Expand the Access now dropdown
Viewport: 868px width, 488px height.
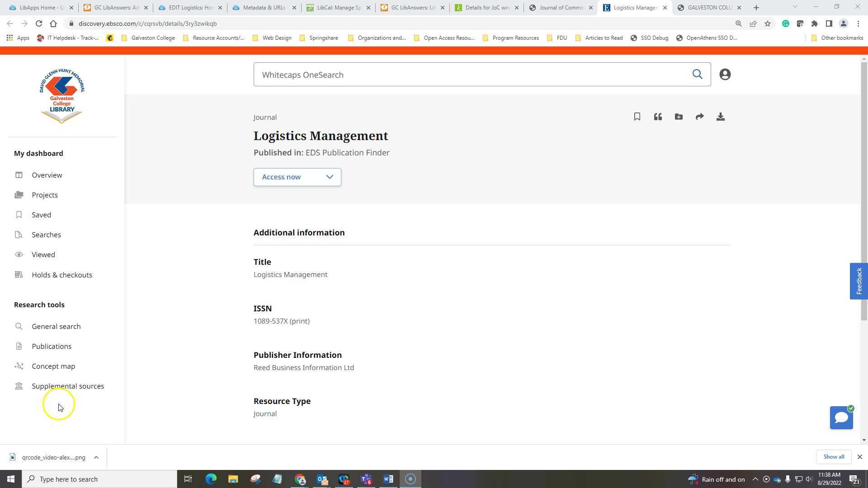click(330, 177)
